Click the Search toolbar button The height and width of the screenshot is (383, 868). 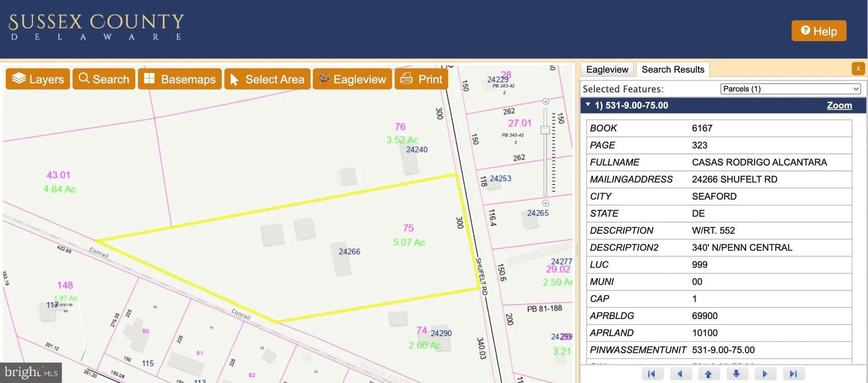104,79
